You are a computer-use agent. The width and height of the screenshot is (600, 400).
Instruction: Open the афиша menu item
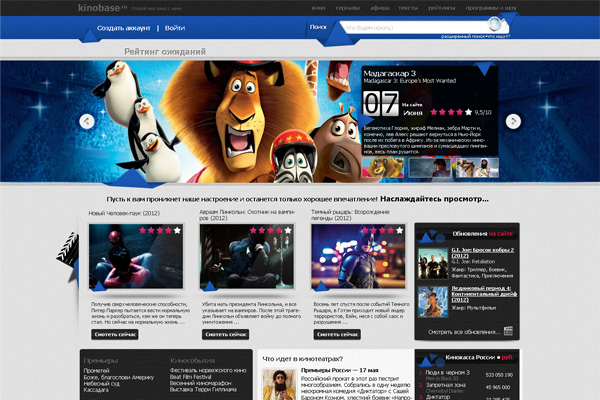(380, 8)
